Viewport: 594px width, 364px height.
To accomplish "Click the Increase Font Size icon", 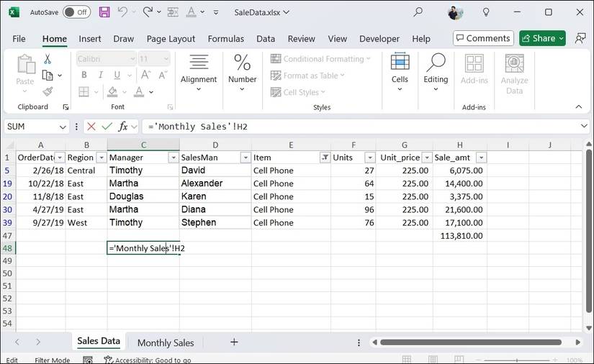I will pyautogui.click(x=146, y=75).
